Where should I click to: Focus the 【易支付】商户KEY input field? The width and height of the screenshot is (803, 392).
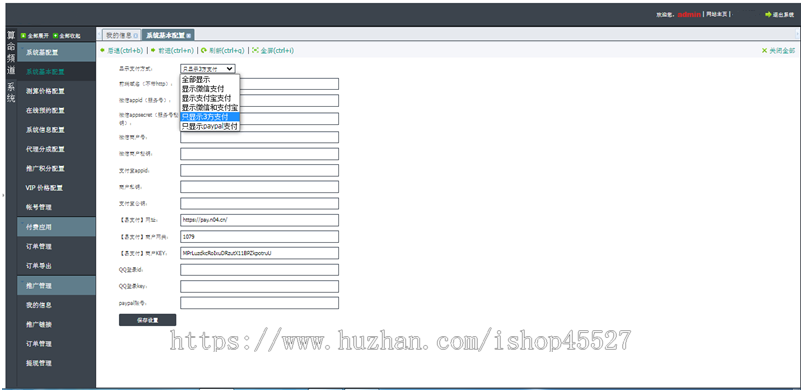259,253
